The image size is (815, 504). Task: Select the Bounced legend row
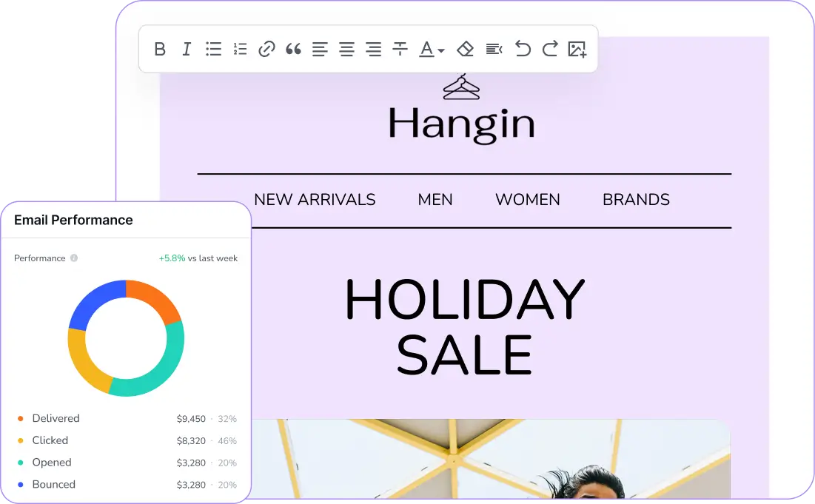pyautogui.click(x=127, y=484)
